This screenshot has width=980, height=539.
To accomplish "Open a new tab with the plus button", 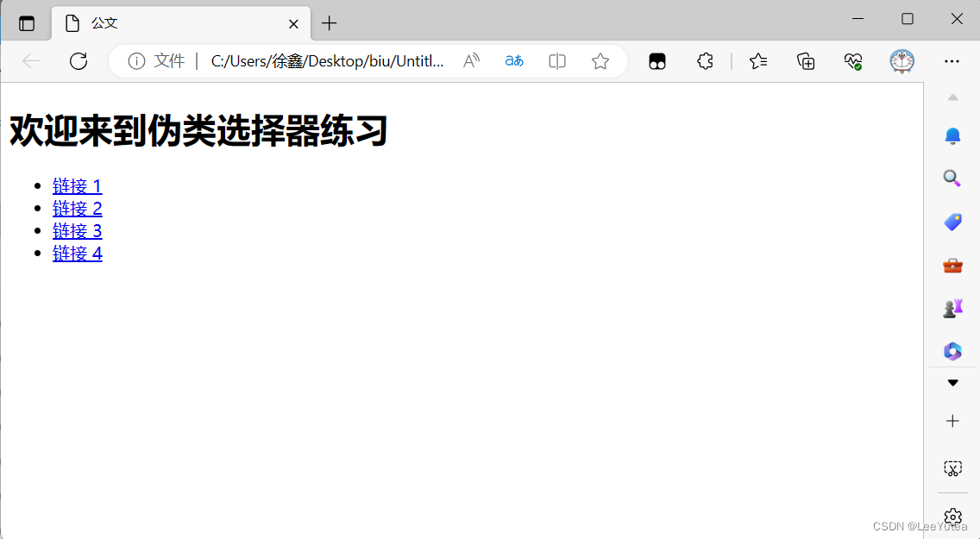I will tap(329, 23).
